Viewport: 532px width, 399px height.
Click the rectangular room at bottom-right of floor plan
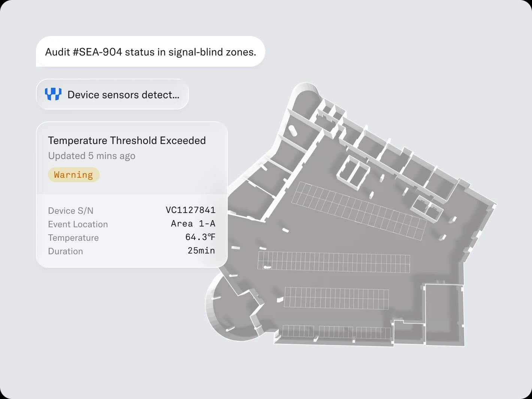[x=444, y=314]
